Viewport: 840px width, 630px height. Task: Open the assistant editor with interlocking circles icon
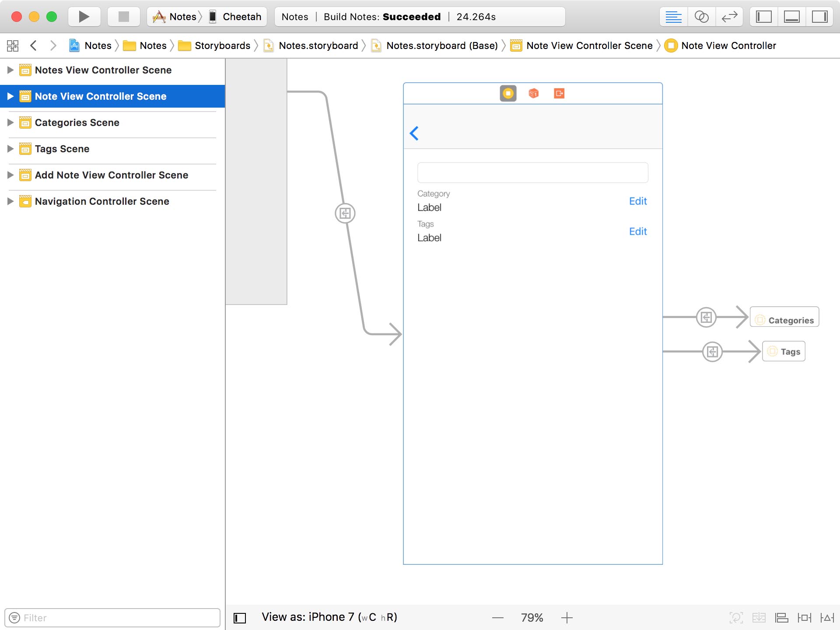[x=701, y=17]
